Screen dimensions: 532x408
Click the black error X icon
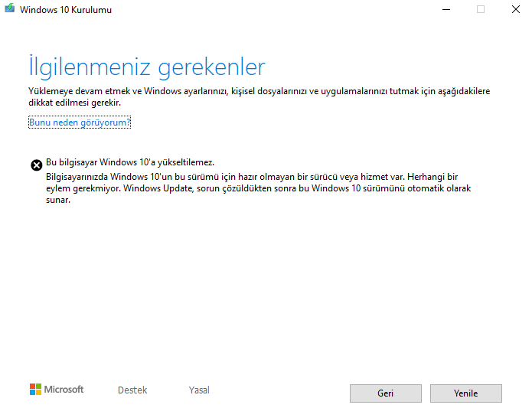[36, 165]
